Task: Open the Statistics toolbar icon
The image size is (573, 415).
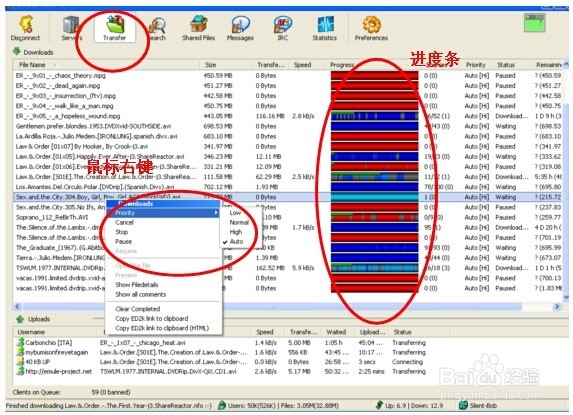Action: click(325, 28)
